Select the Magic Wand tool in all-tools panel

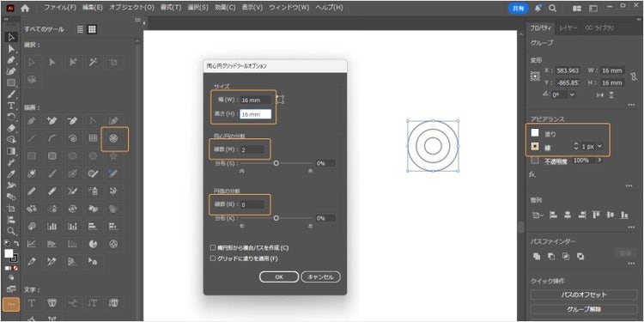coord(94,62)
